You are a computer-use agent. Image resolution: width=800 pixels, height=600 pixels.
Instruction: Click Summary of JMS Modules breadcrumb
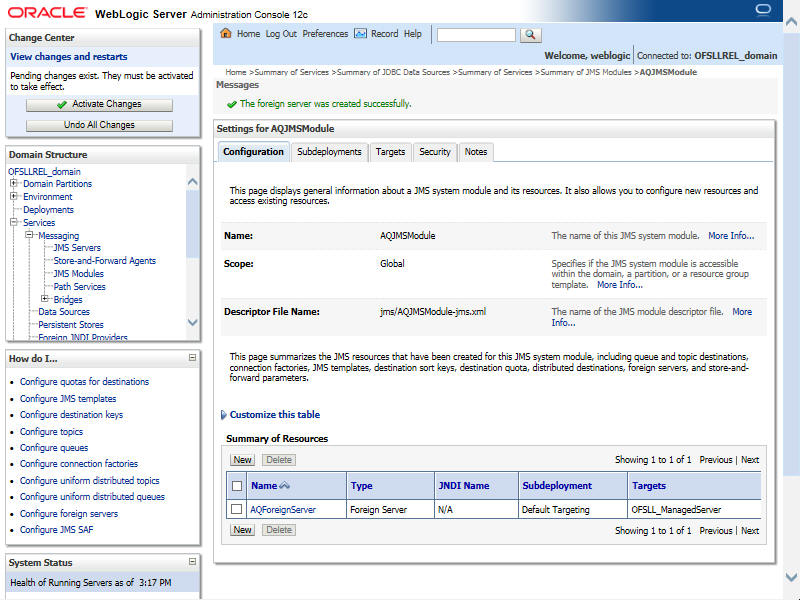coord(586,72)
